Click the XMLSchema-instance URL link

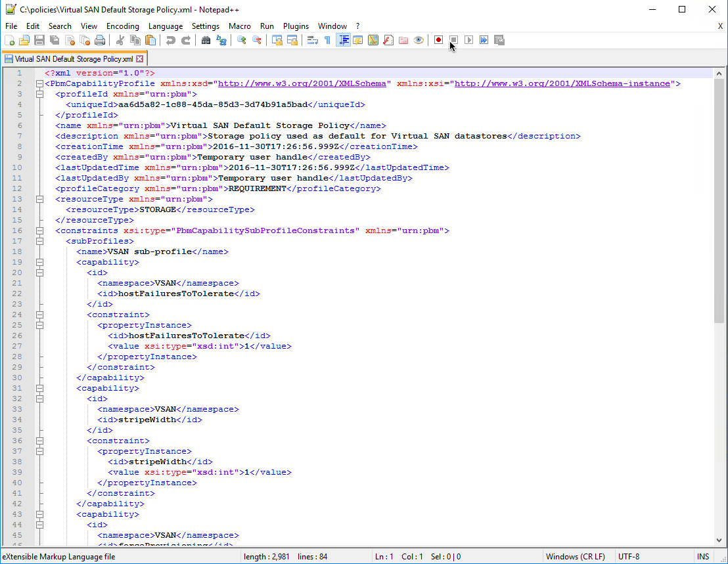tap(562, 84)
